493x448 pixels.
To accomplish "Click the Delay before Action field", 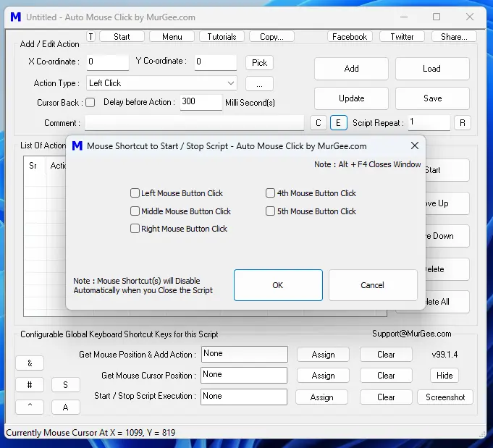I will click(201, 102).
